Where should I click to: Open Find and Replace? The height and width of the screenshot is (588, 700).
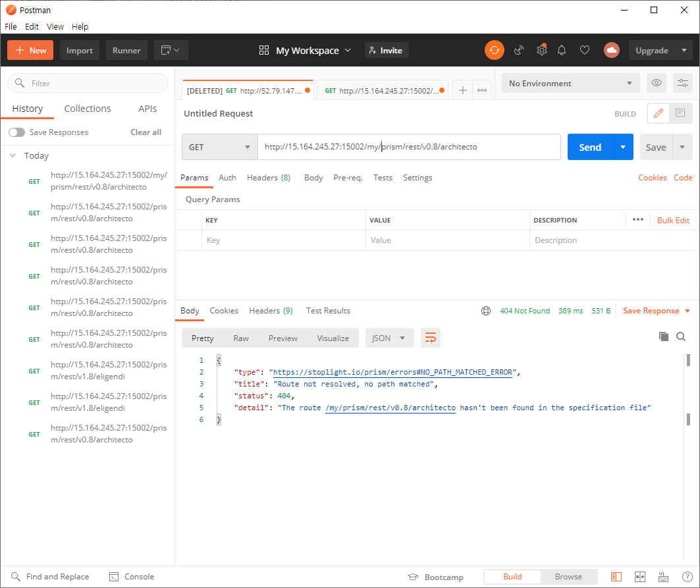[x=50, y=577]
